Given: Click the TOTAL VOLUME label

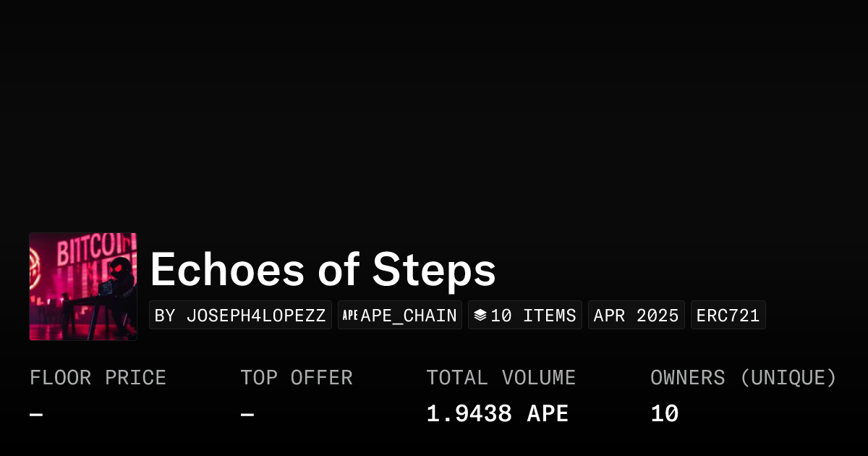Looking at the screenshot, I should tap(501, 378).
